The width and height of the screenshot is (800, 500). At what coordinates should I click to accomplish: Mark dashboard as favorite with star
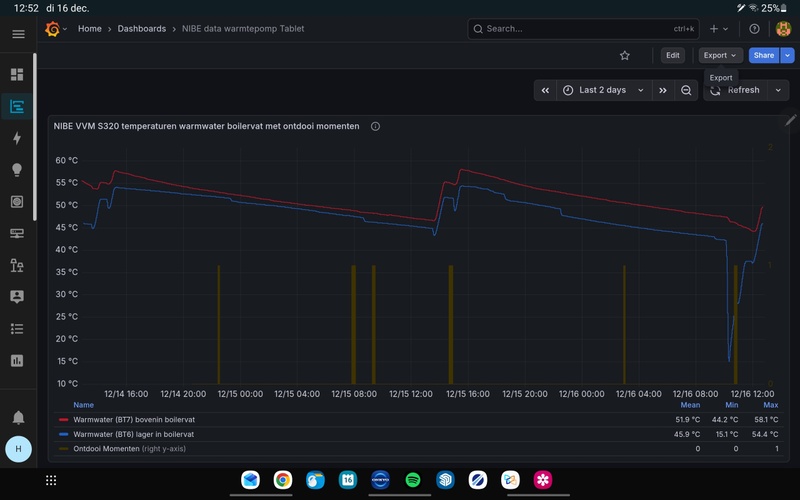coord(624,56)
